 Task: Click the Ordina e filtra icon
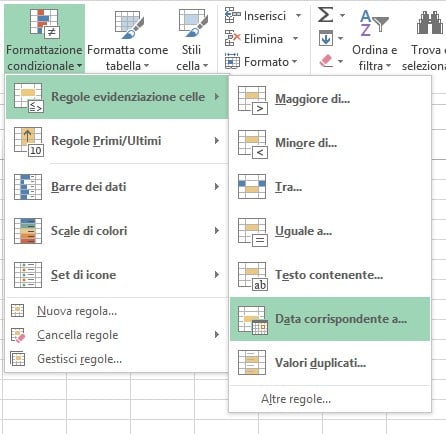(374, 22)
